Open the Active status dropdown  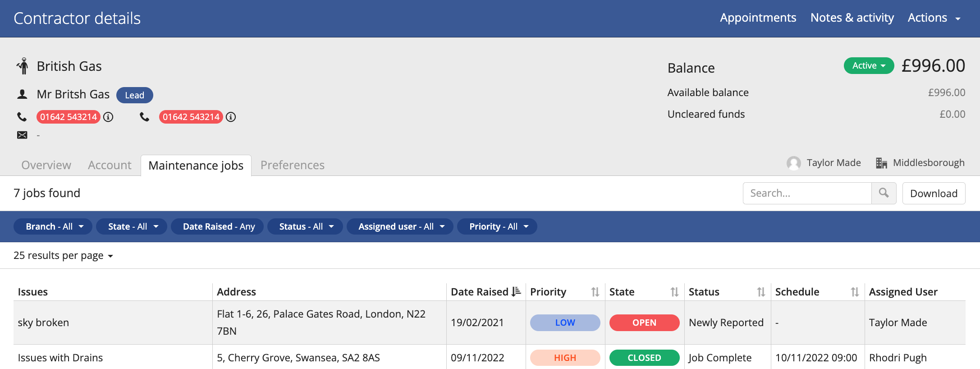[869, 66]
